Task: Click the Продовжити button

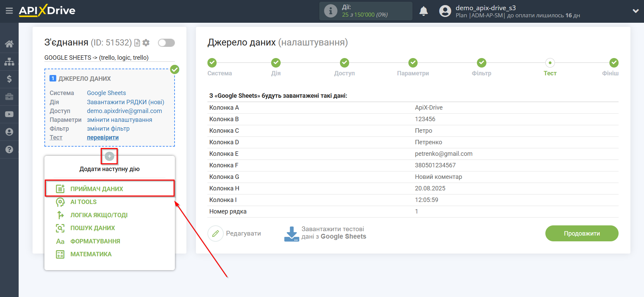Action: pos(582,234)
